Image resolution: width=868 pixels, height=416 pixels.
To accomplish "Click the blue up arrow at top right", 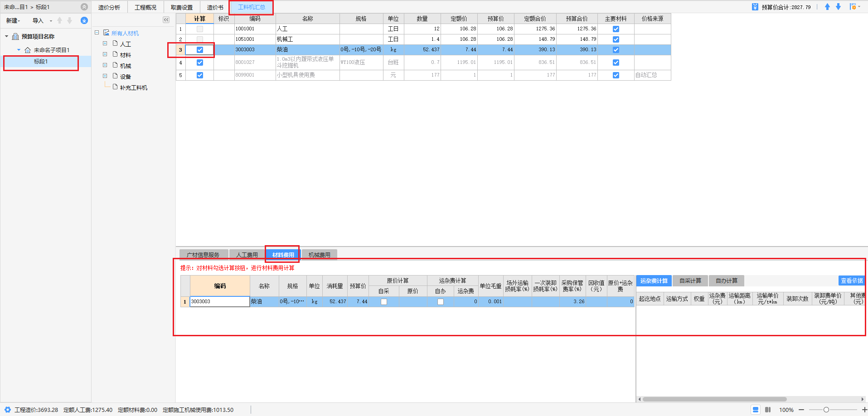I will point(827,7).
